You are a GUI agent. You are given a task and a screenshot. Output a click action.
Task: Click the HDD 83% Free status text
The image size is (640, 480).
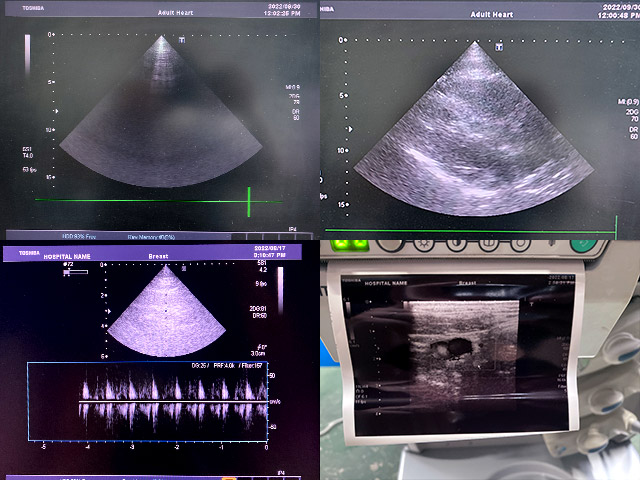tap(79, 236)
